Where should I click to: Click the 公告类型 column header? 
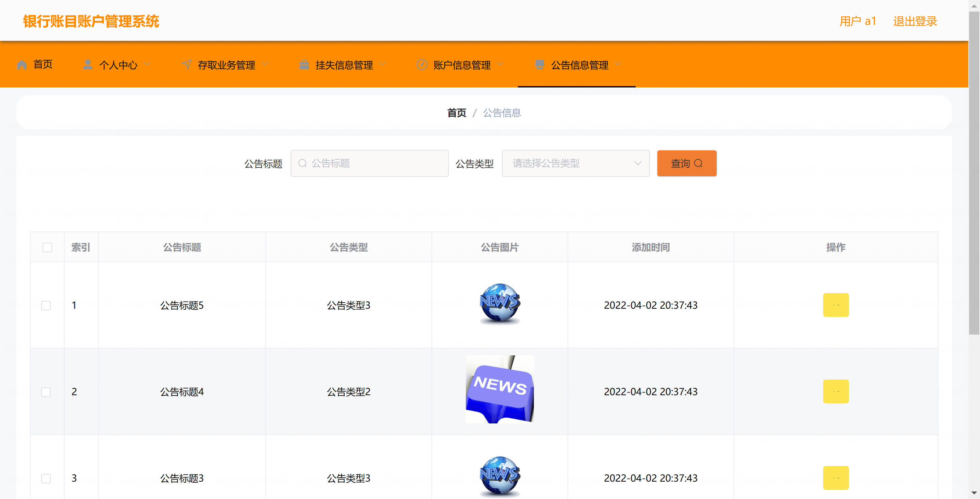[348, 247]
